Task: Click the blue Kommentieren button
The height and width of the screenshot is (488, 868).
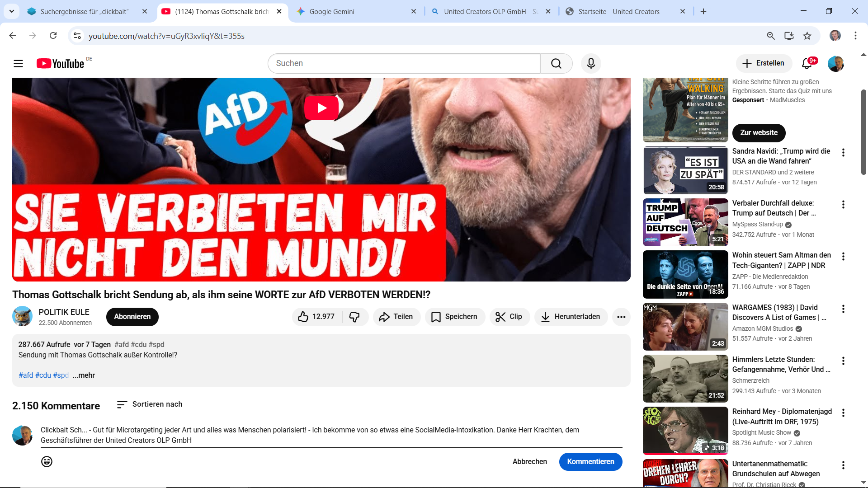Action: (590, 461)
